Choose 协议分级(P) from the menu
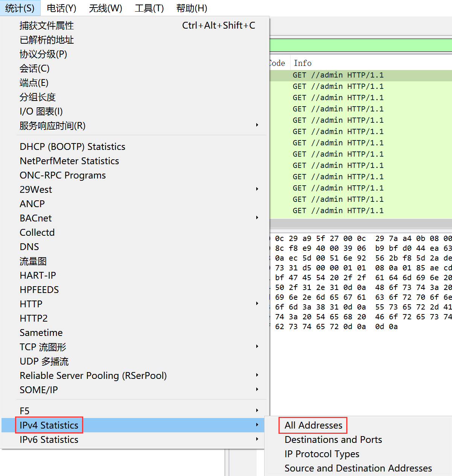This screenshot has height=476, width=452. pyautogui.click(x=43, y=54)
